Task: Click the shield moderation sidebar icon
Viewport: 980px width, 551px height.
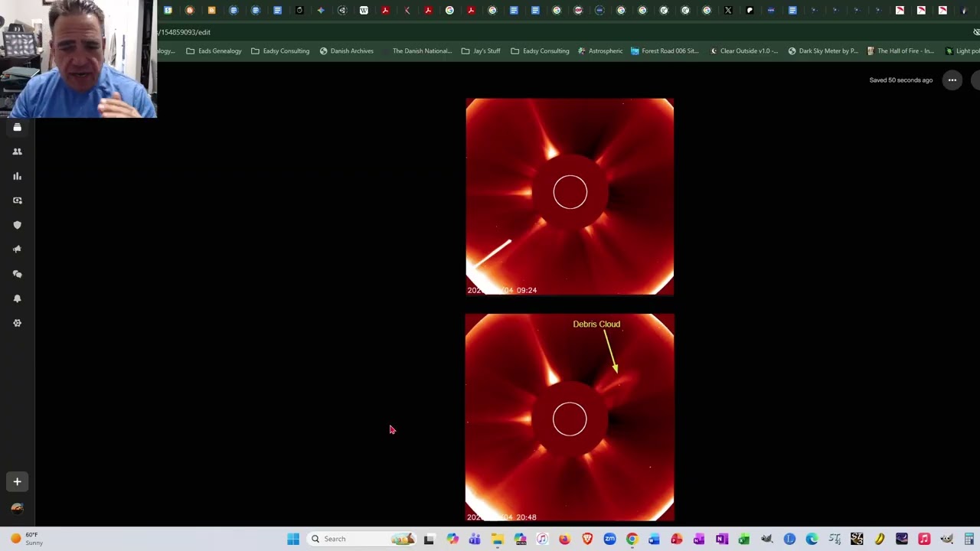Action: click(17, 225)
